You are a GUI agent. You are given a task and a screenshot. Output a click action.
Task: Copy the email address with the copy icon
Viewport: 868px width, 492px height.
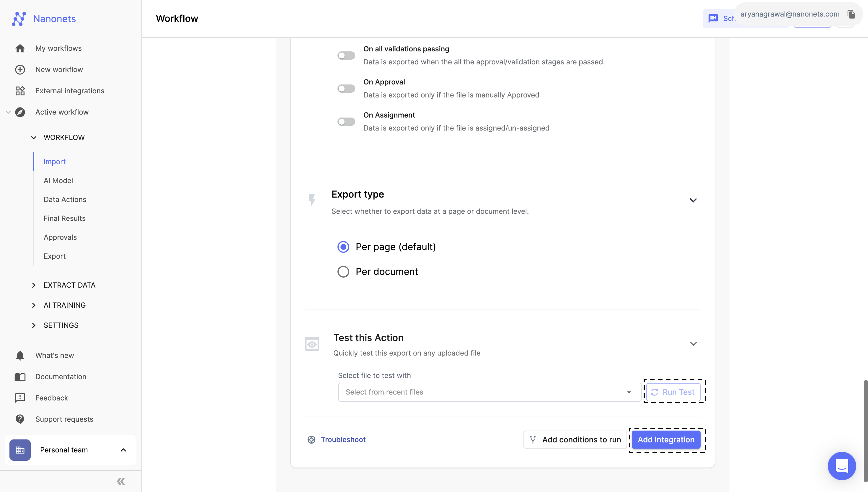851,14
